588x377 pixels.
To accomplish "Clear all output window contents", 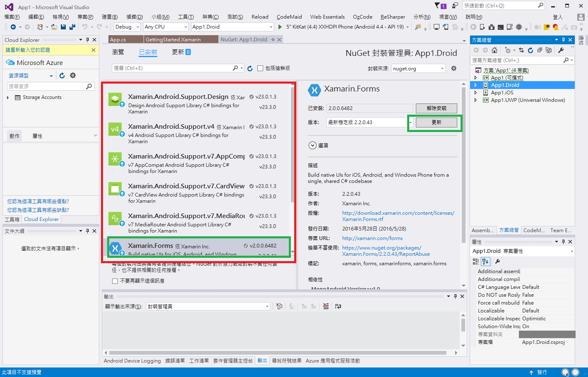I will point(326,306).
